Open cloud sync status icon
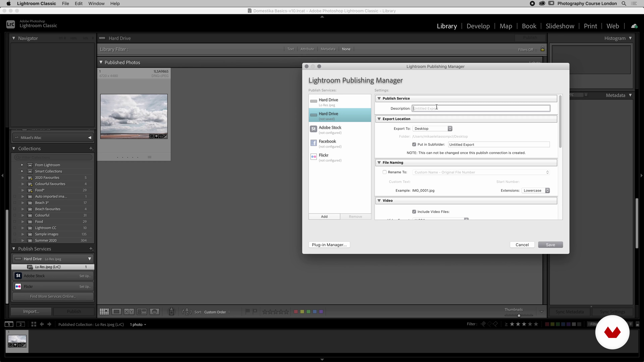The height and width of the screenshot is (362, 644). [634, 26]
